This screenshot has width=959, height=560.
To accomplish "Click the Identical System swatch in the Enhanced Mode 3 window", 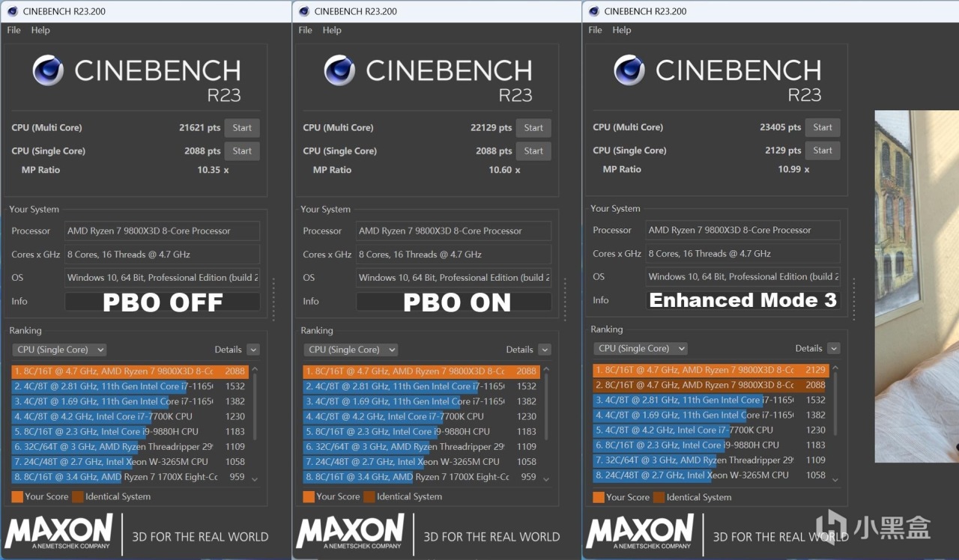I will pos(659,497).
